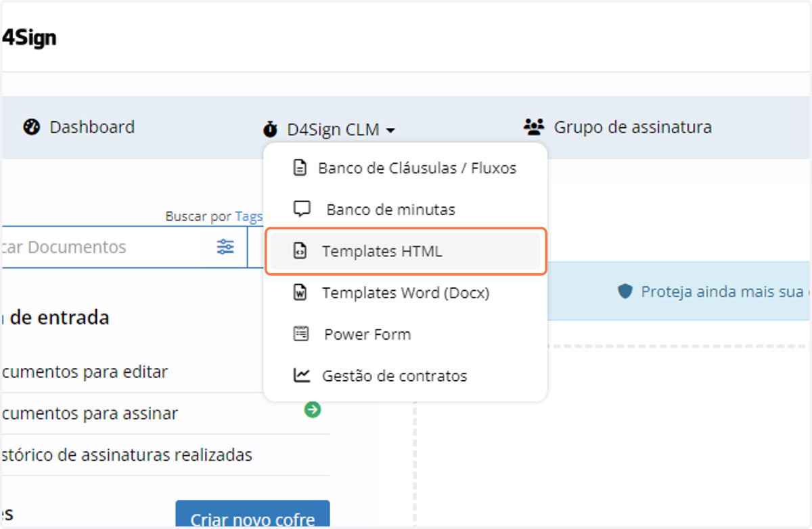Follow the Tags search link
812x529 pixels.
tap(248, 216)
